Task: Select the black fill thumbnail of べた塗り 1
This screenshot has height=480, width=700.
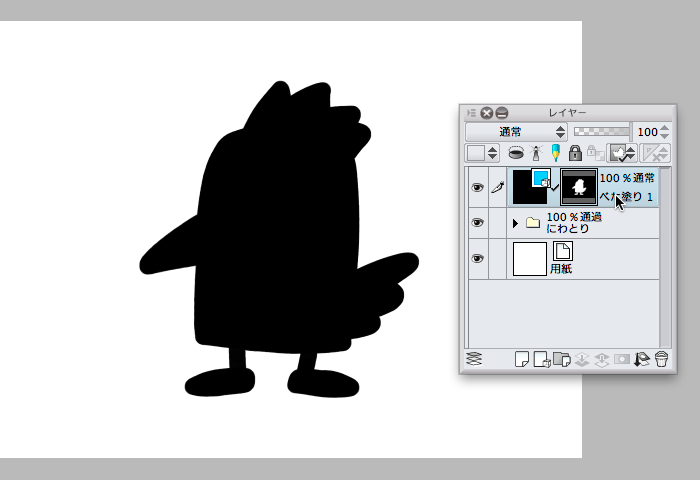Action: point(527,190)
